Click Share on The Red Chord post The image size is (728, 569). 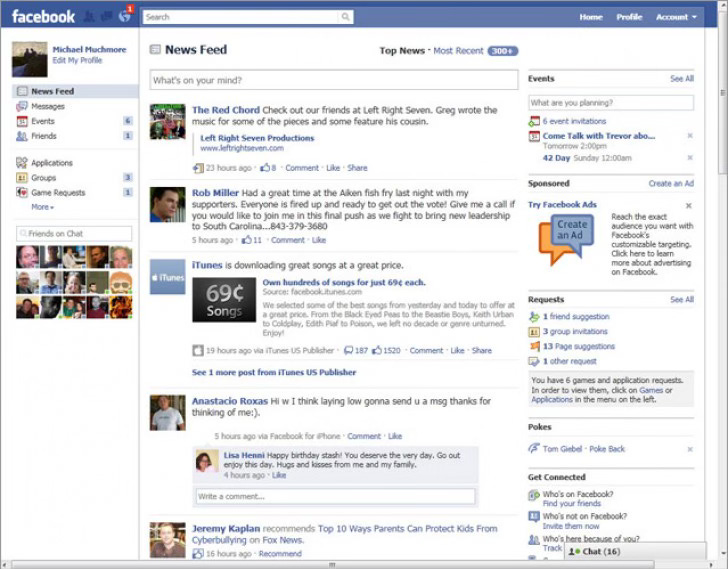tap(357, 168)
